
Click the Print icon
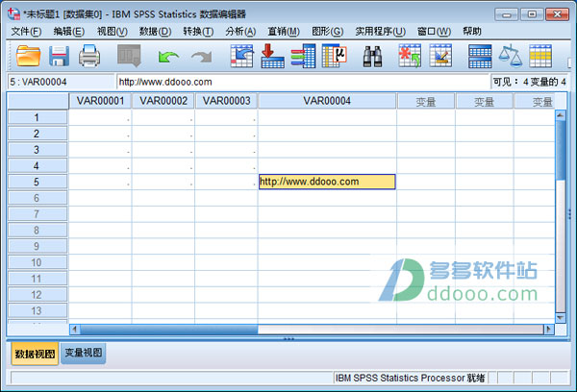pos(89,56)
